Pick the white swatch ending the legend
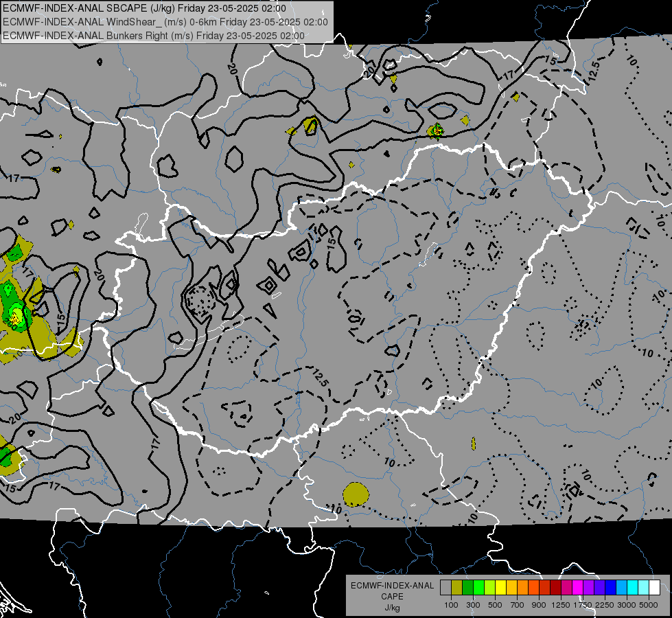The image size is (672, 618). pos(655,588)
